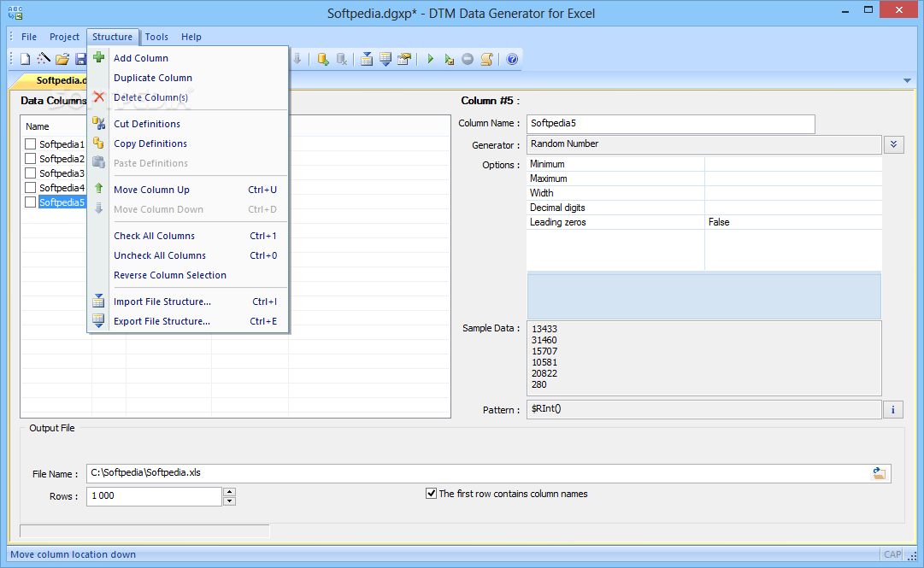Check the Softpedia4 column checkbox
The height and width of the screenshot is (568, 924).
coord(31,188)
